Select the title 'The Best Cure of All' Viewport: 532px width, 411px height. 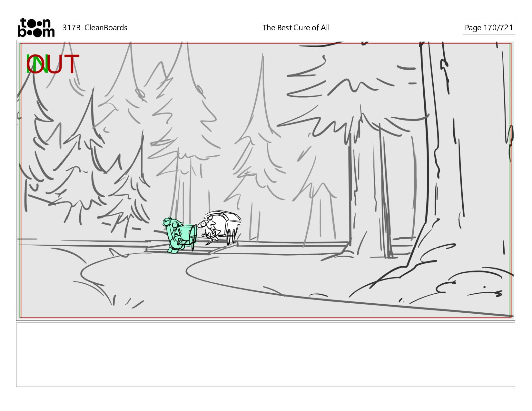pyautogui.click(x=296, y=28)
